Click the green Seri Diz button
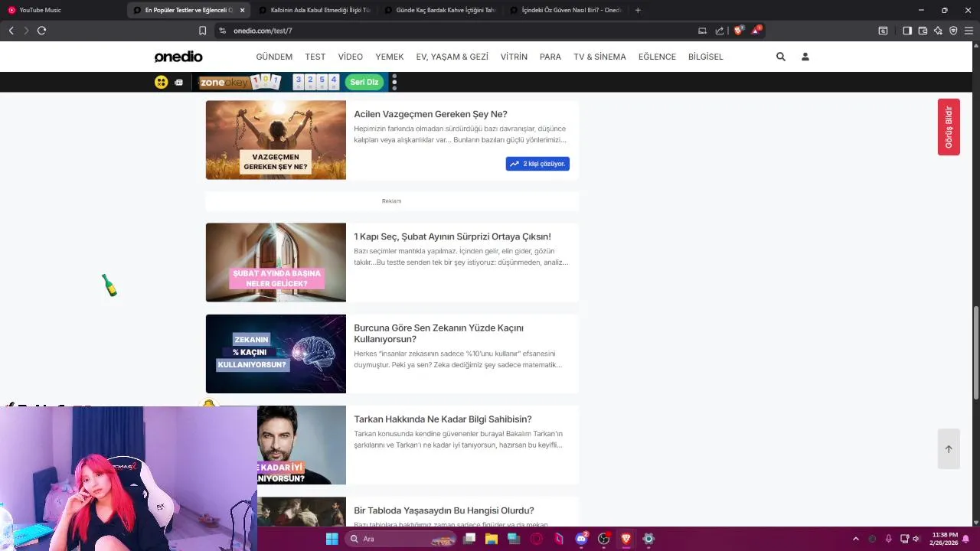The height and width of the screenshot is (551, 980). coord(364,82)
